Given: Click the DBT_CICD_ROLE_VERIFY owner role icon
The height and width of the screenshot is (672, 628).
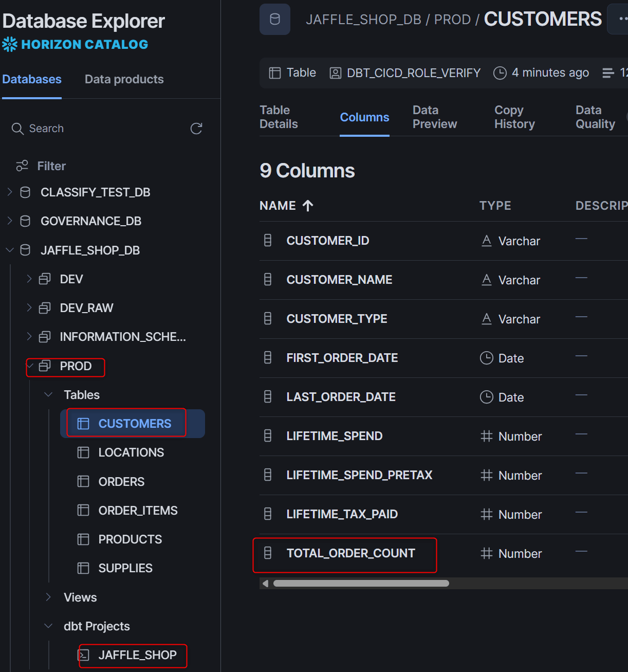Looking at the screenshot, I should pyautogui.click(x=335, y=73).
